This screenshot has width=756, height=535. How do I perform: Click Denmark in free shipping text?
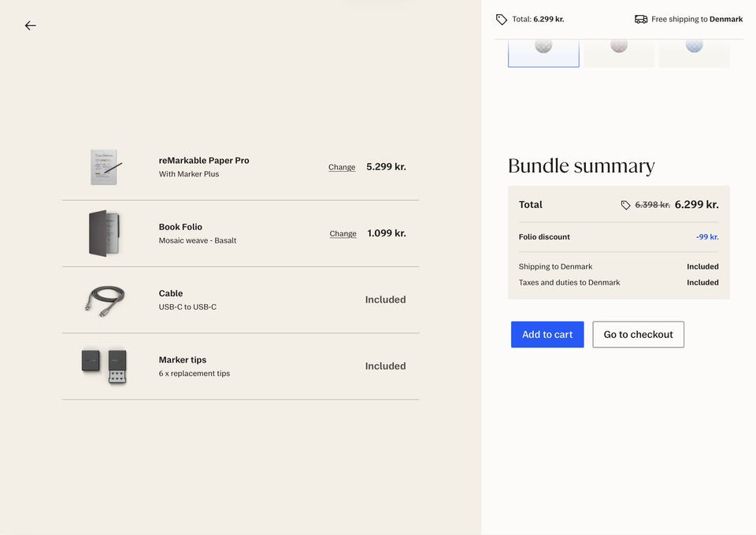coord(726,20)
